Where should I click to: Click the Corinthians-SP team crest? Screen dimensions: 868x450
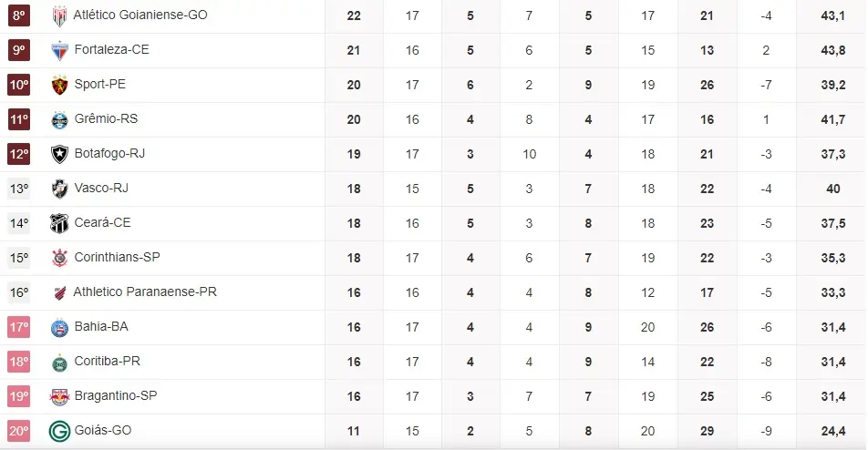[59, 258]
